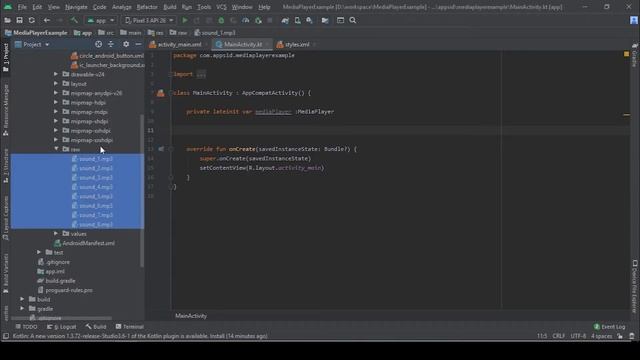Click the UTF-8 encoding in status bar
Image resolution: width=640 pixels, height=360 pixels.
578,336
